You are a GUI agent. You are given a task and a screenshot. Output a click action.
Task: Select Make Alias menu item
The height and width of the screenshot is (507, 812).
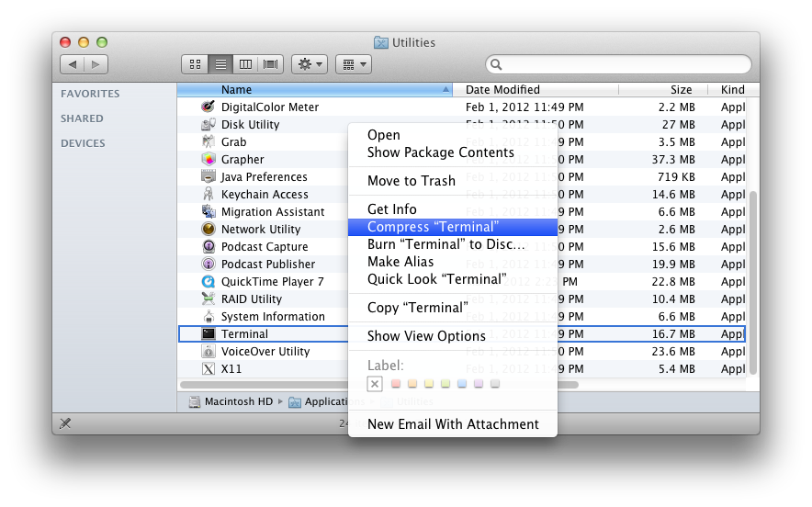[x=453, y=262]
